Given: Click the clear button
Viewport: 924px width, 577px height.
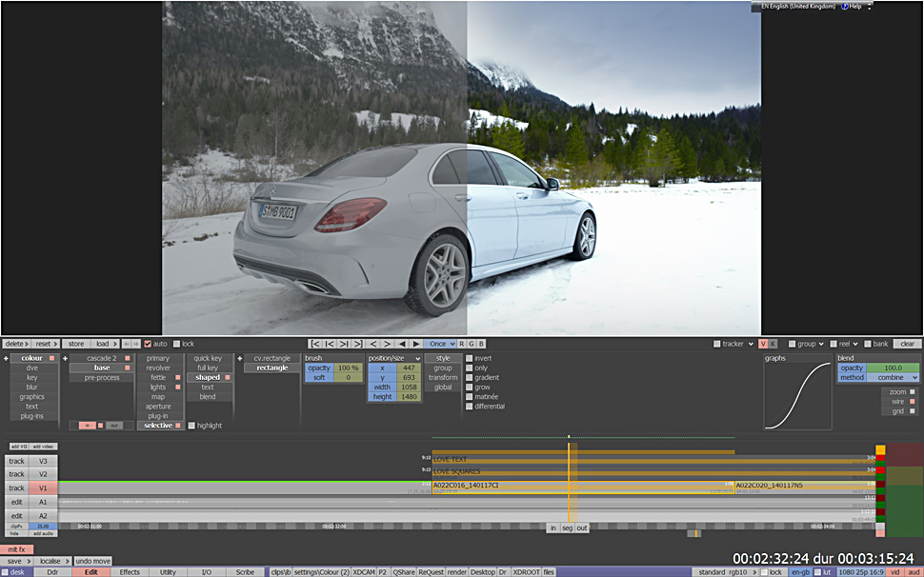Looking at the screenshot, I should (x=907, y=344).
